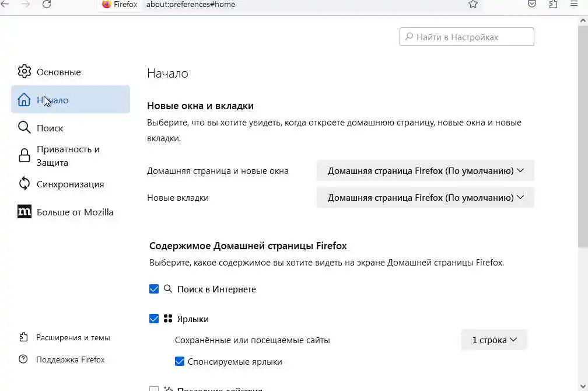Image resolution: width=588 pixels, height=391 pixels.
Task: Click the Содержимое Домашней страницы Firefox heading
Action: coord(248,246)
